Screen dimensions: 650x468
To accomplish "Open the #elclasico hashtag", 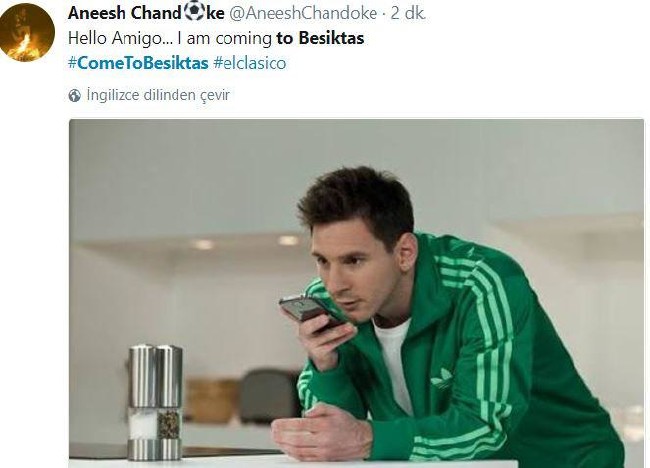I will pos(250,63).
